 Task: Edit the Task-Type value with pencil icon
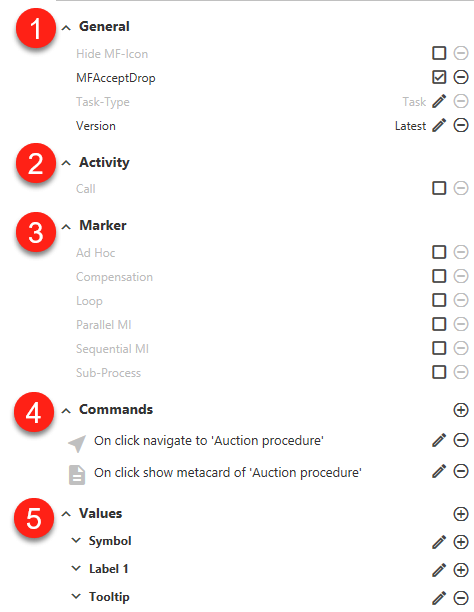pyautogui.click(x=439, y=101)
